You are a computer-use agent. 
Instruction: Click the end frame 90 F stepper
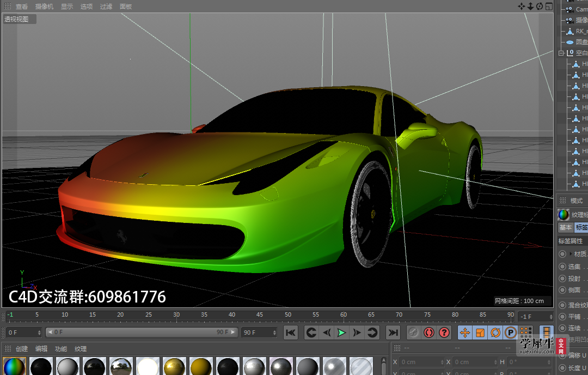pos(274,332)
